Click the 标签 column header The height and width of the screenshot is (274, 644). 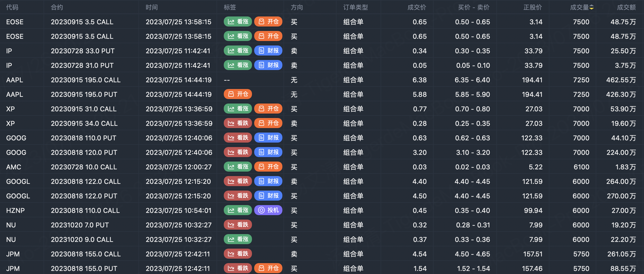point(230,8)
